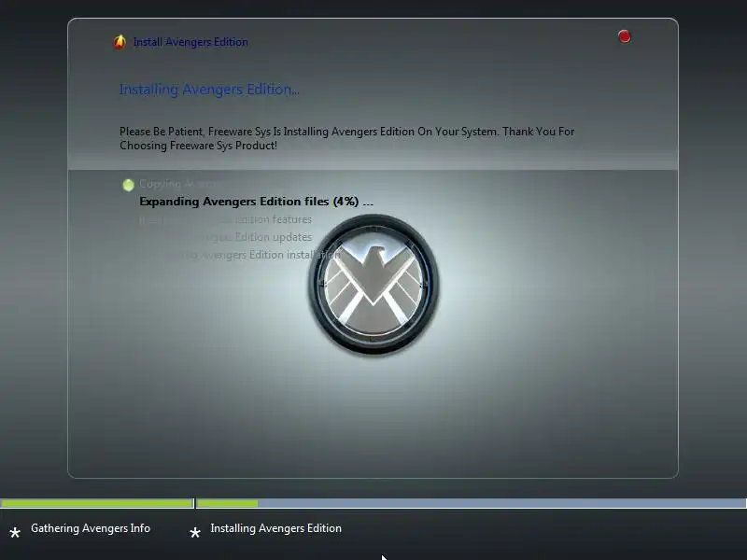Click 'Expanding Avengers Edition files (4%)' step
The height and width of the screenshot is (560, 747).
256,202
